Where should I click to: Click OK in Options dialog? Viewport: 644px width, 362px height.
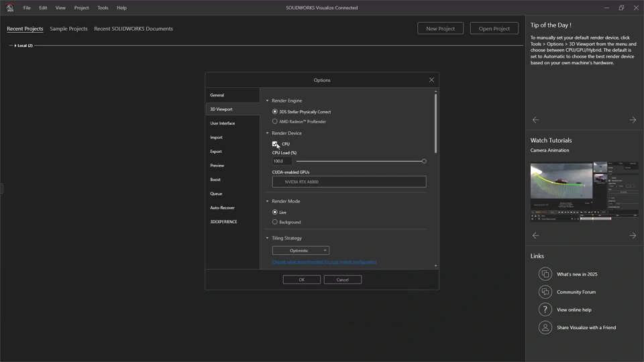click(x=301, y=280)
